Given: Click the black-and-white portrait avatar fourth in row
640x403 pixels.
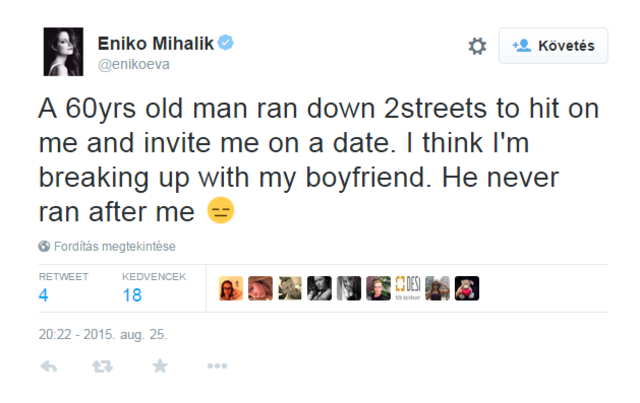Looking at the screenshot, I should point(319,289).
